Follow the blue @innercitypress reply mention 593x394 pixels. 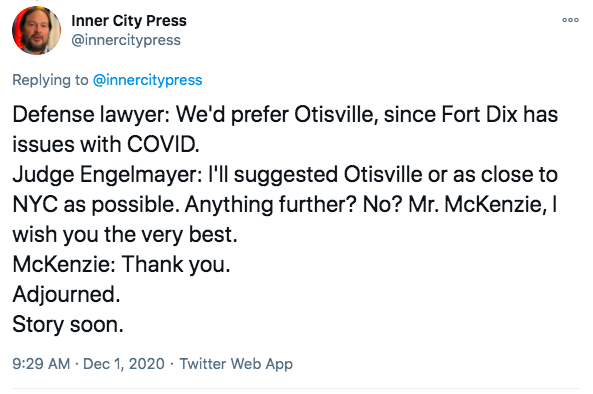147,80
